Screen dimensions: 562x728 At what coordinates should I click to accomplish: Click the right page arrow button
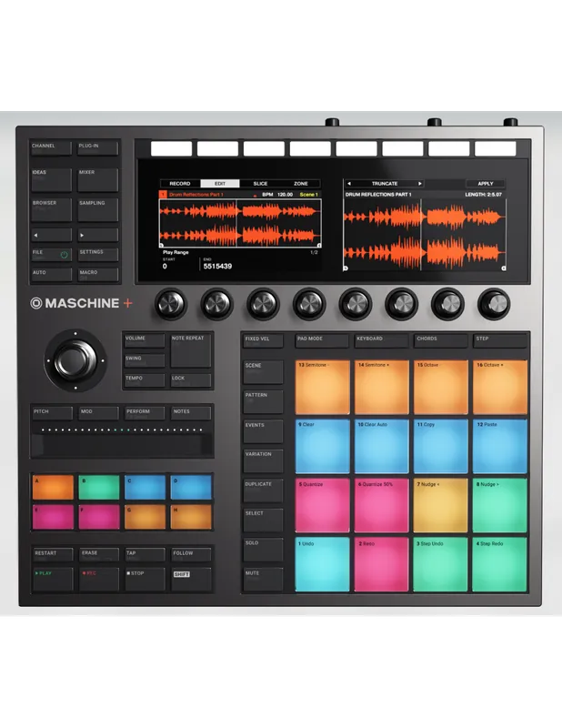(x=97, y=235)
